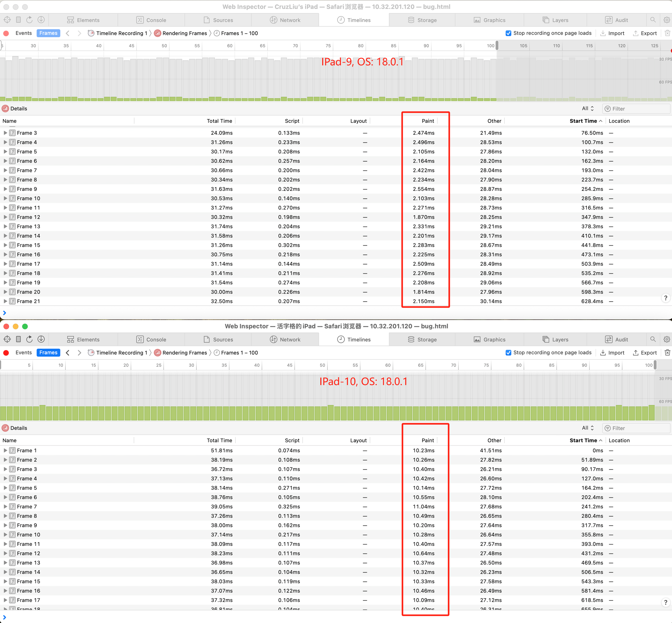Screen dimensions: 672x623
Task: Click Export button in lower window
Action: [x=645, y=353]
